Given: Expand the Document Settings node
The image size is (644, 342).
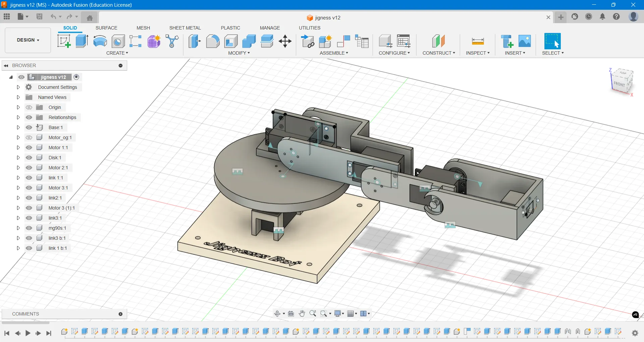Looking at the screenshot, I should pyautogui.click(x=18, y=87).
